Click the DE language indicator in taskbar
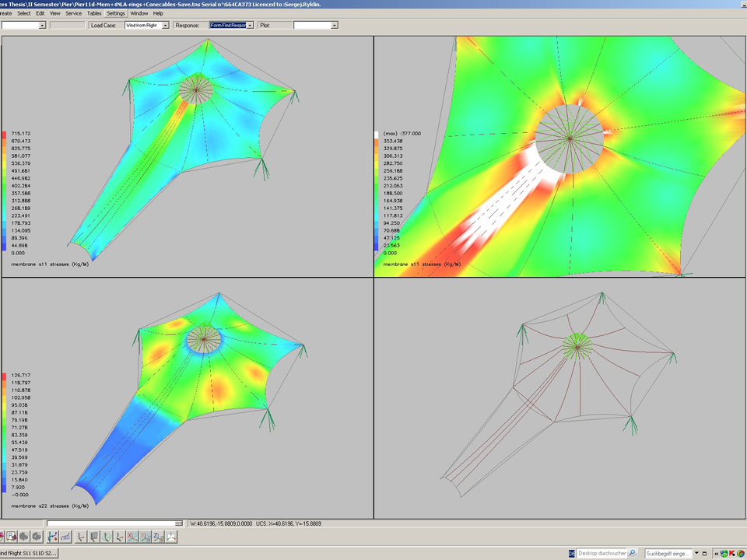The height and width of the screenshot is (560, 747). pos(572,553)
